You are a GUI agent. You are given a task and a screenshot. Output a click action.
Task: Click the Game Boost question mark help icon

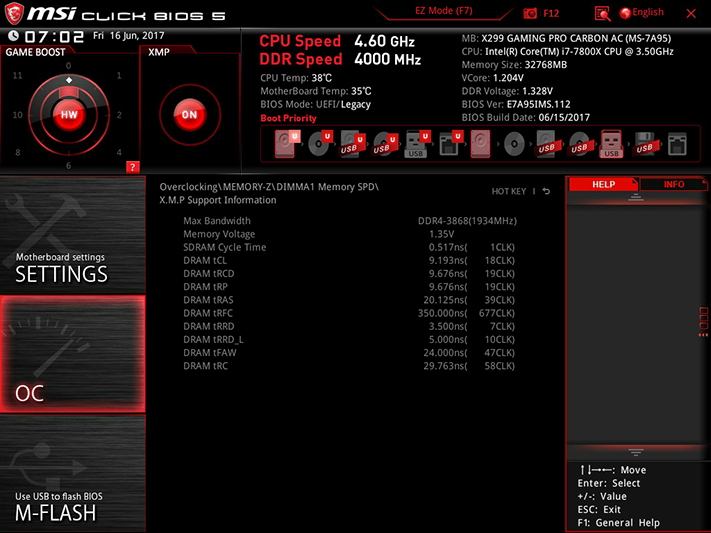132,167
